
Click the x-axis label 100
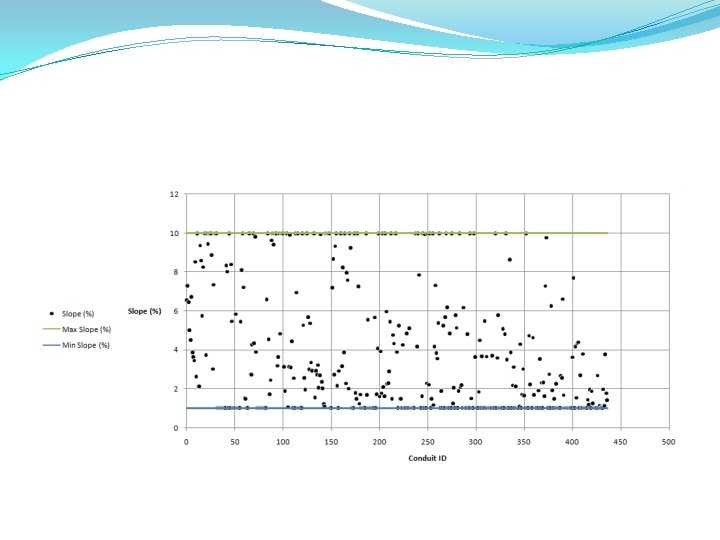[x=283, y=442]
